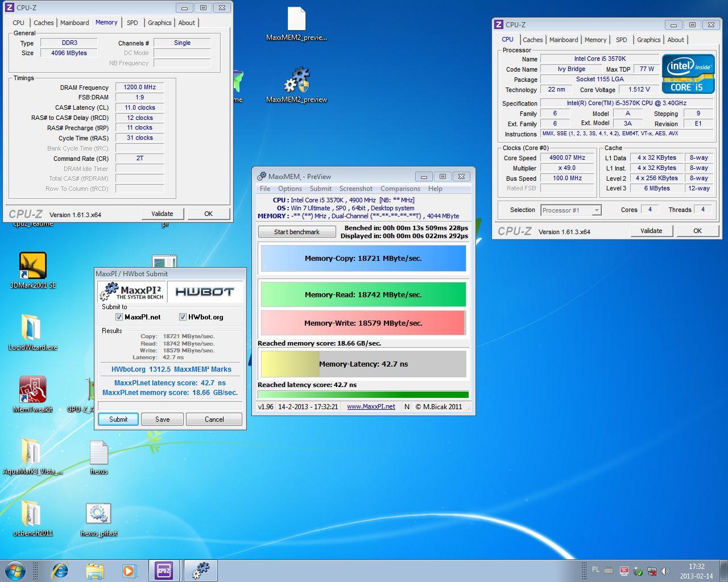This screenshot has width=728, height=582.
Task: Click the N indicator in MaxxMEM status bar
Action: 407,406
